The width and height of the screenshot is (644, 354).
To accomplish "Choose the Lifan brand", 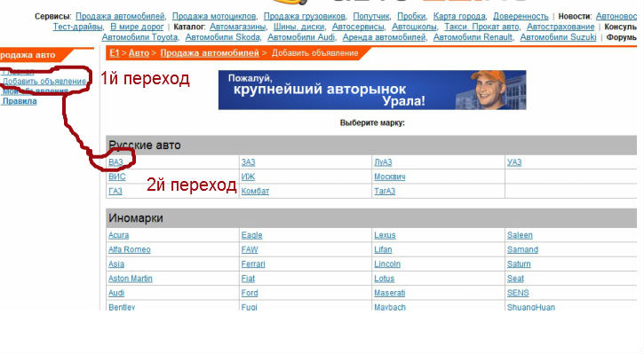I will pyautogui.click(x=383, y=250).
